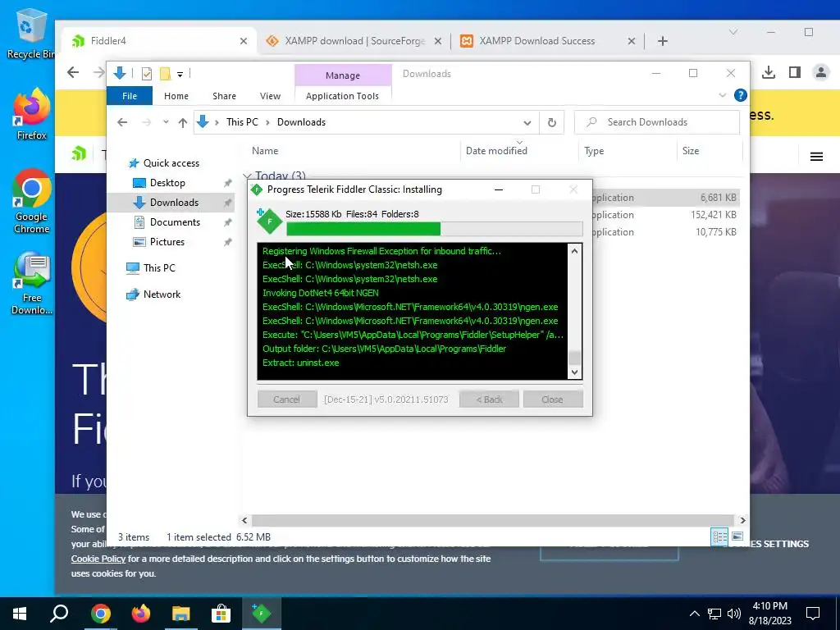
Task: Go up one folder level in Explorer
Action: point(183,123)
